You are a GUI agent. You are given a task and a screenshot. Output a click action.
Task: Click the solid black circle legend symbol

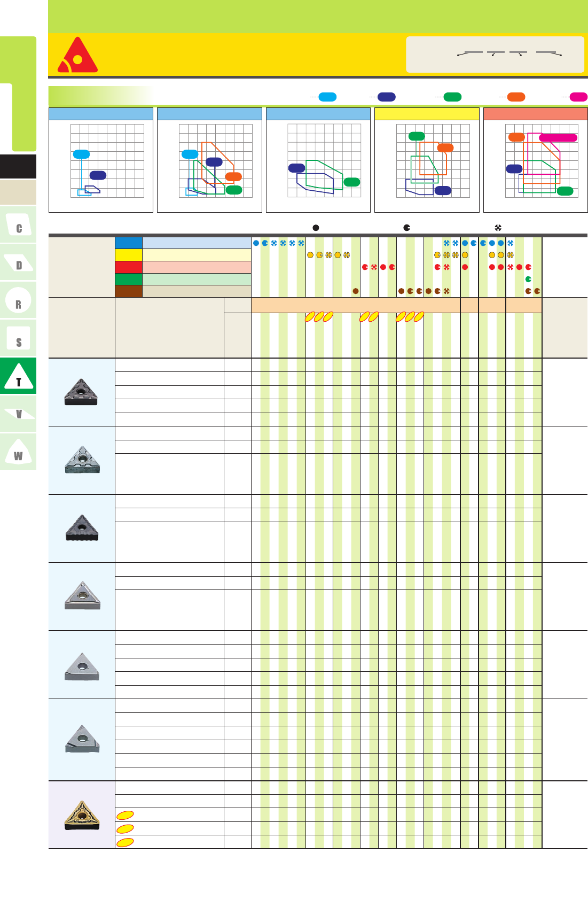pos(316,228)
